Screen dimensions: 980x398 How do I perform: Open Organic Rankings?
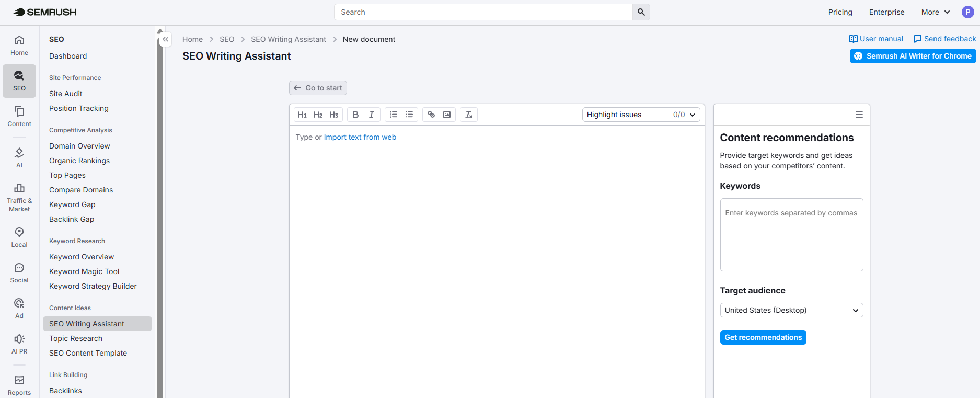[79, 161]
